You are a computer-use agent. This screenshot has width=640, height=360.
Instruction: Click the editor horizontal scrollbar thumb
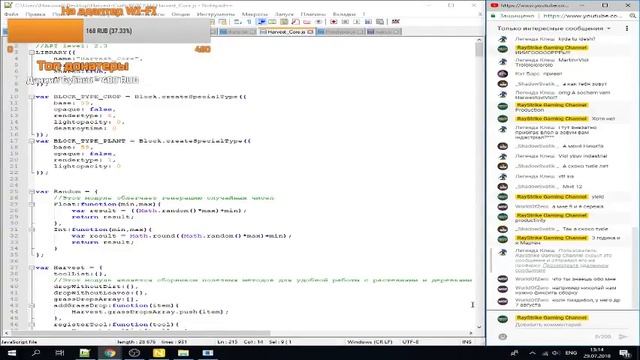[140, 333]
